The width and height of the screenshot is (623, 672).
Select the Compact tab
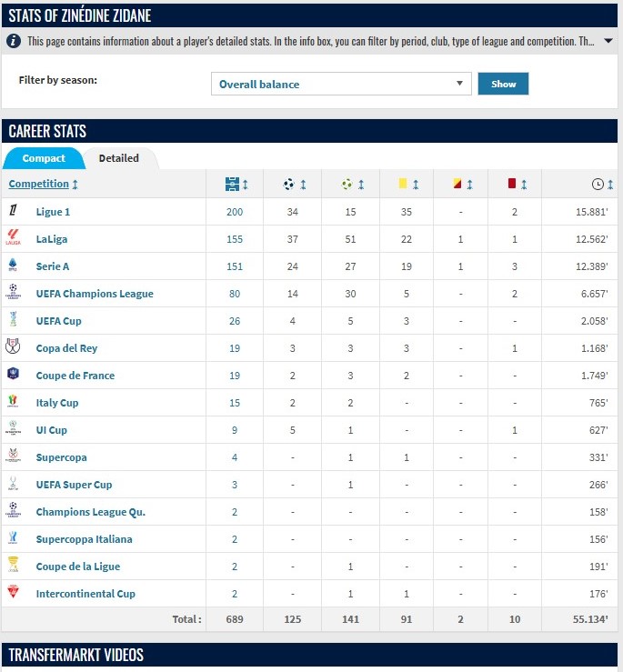[44, 158]
